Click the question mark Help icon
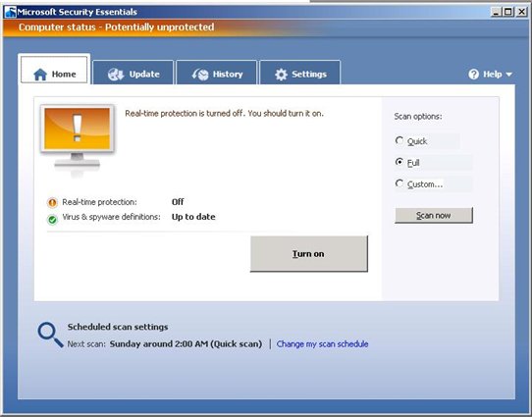This screenshot has height=417, width=532. click(x=473, y=75)
